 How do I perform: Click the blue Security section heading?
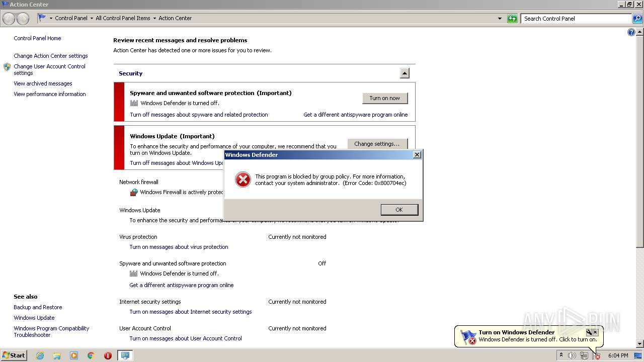click(x=130, y=73)
